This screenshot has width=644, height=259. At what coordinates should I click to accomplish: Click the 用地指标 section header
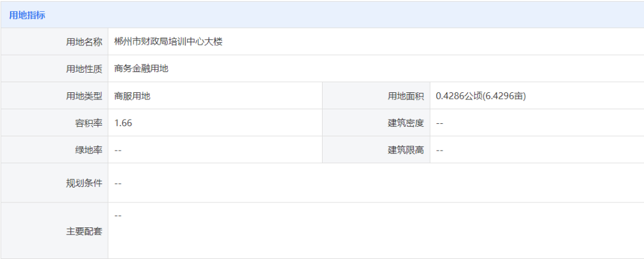[x=27, y=16]
